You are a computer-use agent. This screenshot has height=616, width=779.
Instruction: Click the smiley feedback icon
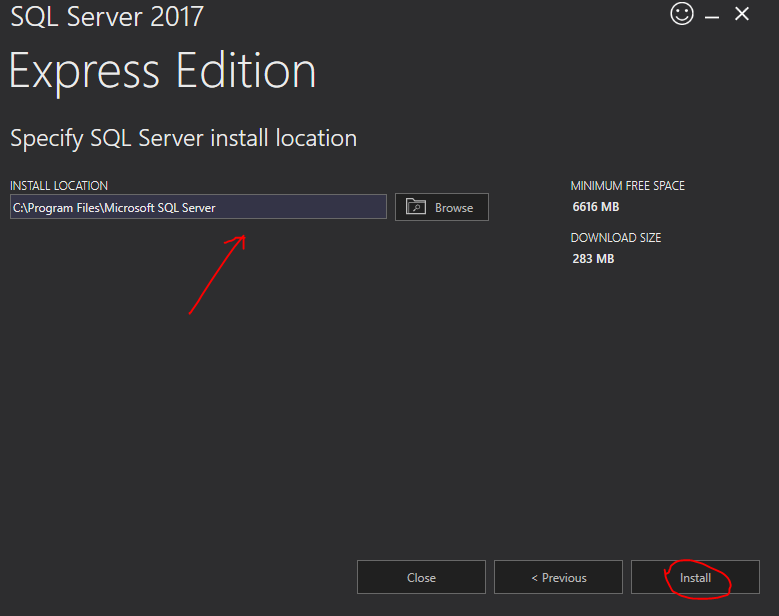pyautogui.click(x=682, y=14)
